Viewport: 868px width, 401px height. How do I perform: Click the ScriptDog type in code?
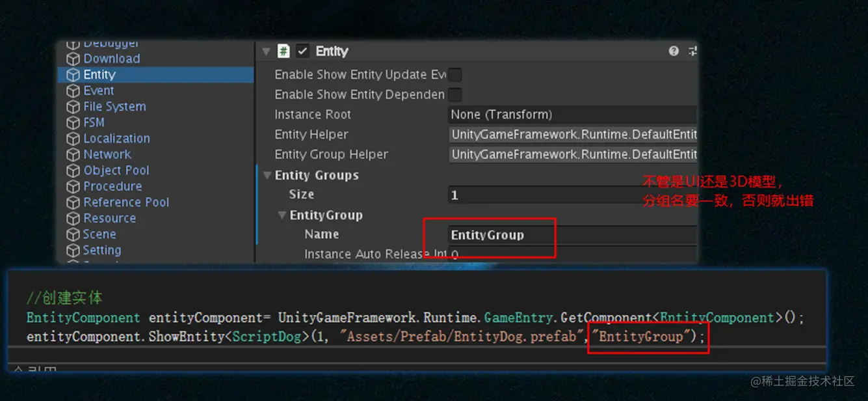tap(267, 337)
